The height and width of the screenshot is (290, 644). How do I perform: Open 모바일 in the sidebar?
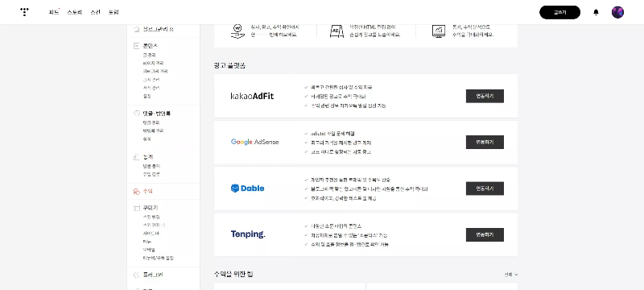[x=149, y=250]
